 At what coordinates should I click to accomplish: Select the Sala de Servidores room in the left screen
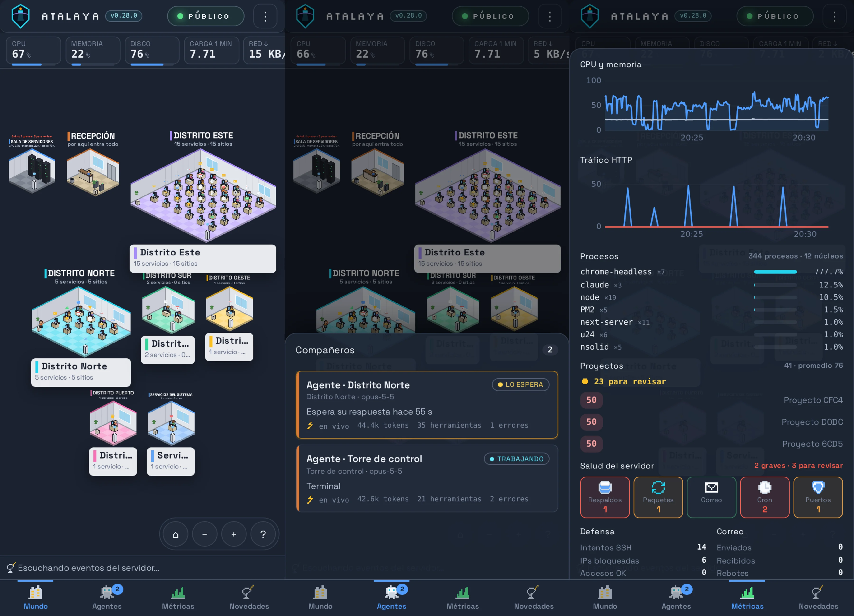point(32,171)
